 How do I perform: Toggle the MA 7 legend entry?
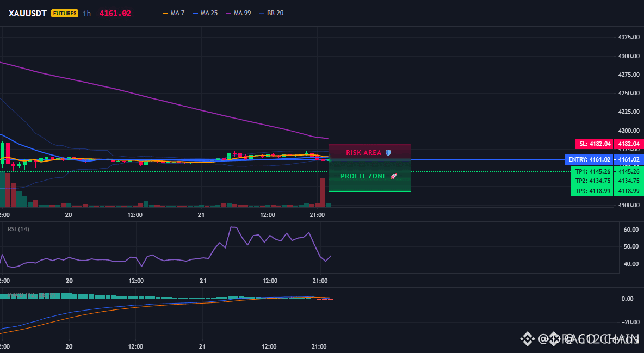coord(174,13)
